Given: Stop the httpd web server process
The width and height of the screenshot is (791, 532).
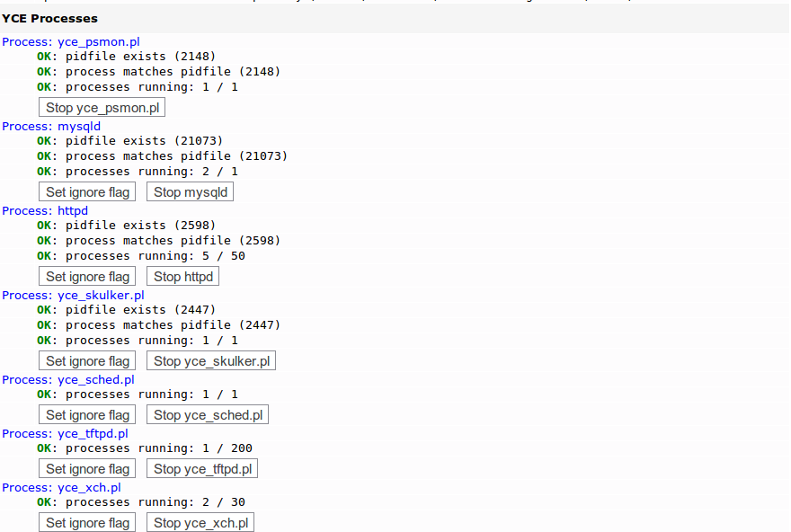Looking at the screenshot, I should tap(182, 276).
